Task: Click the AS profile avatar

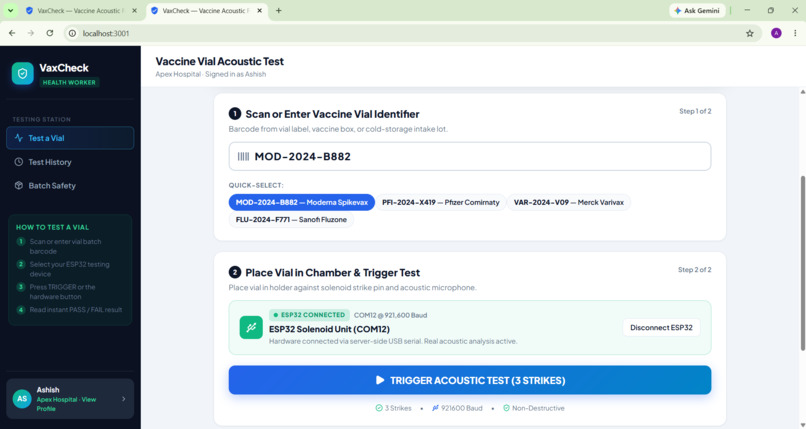Action: click(x=22, y=399)
